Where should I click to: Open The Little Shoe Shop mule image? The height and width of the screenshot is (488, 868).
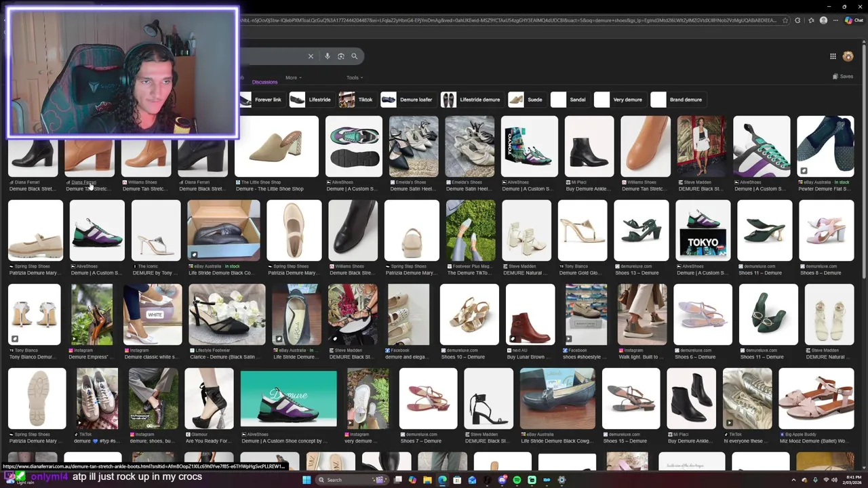tap(277, 146)
